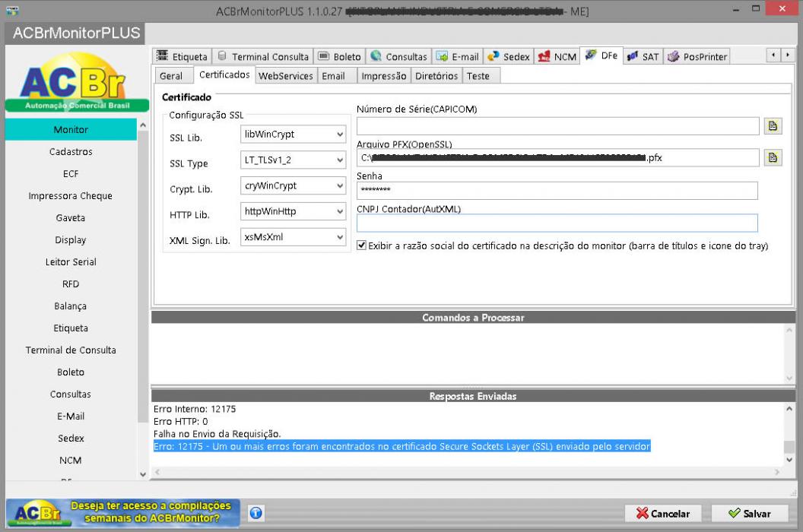The width and height of the screenshot is (803, 532).
Task: Open the HTTP Lib combo box
Action: [293, 211]
